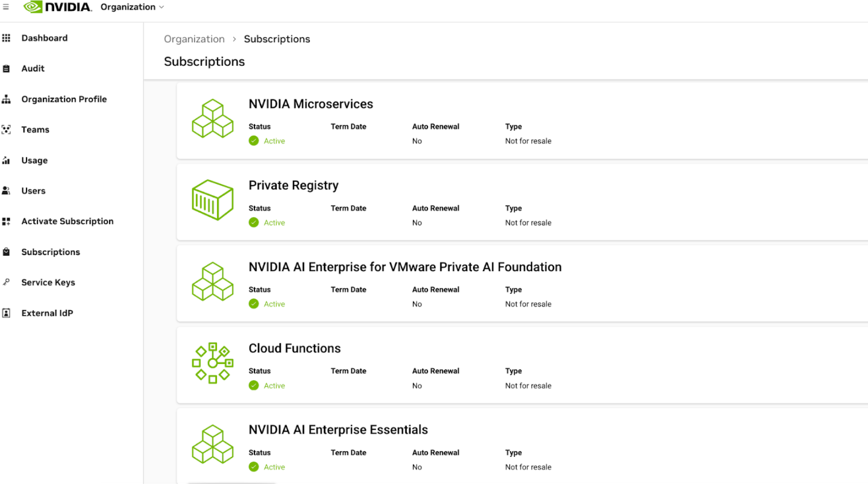Click the NVIDIA AI Enterprise Essentials cubes icon
The image size is (868, 484).
tap(212, 444)
